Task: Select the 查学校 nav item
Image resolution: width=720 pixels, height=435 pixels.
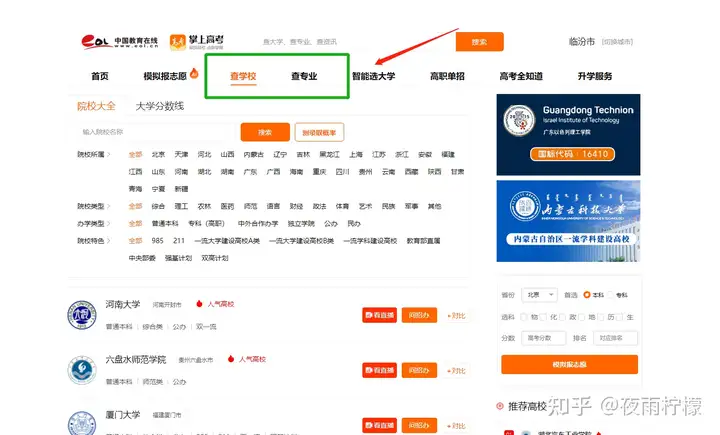Action: click(243, 76)
